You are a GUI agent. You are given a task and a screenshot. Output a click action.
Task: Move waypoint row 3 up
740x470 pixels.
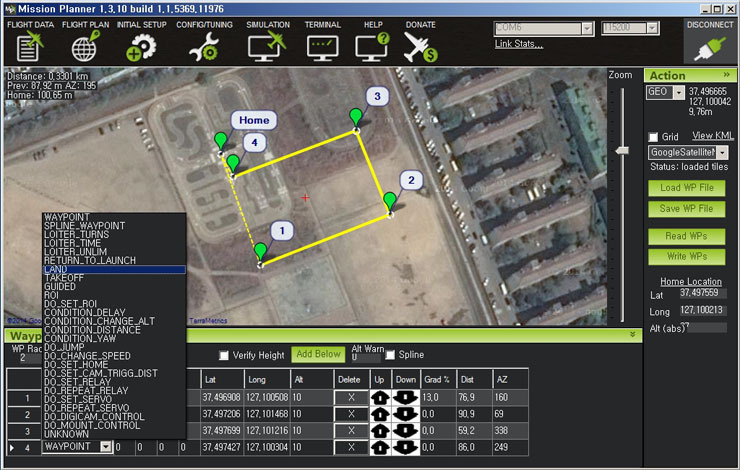pos(380,430)
